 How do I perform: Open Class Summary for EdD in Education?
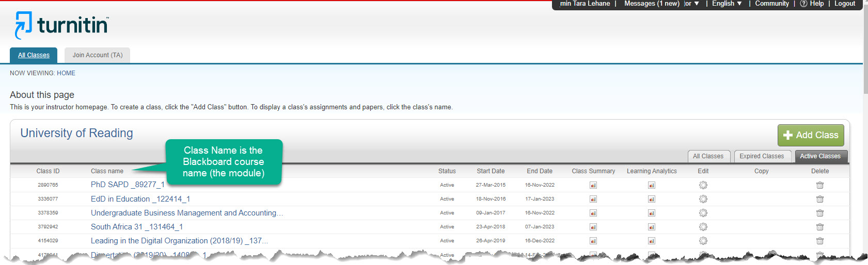[x=593, y=199]
